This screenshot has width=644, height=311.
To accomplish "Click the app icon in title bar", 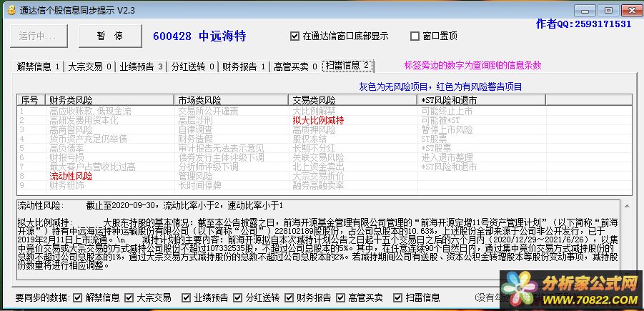I will click(12, 10).
